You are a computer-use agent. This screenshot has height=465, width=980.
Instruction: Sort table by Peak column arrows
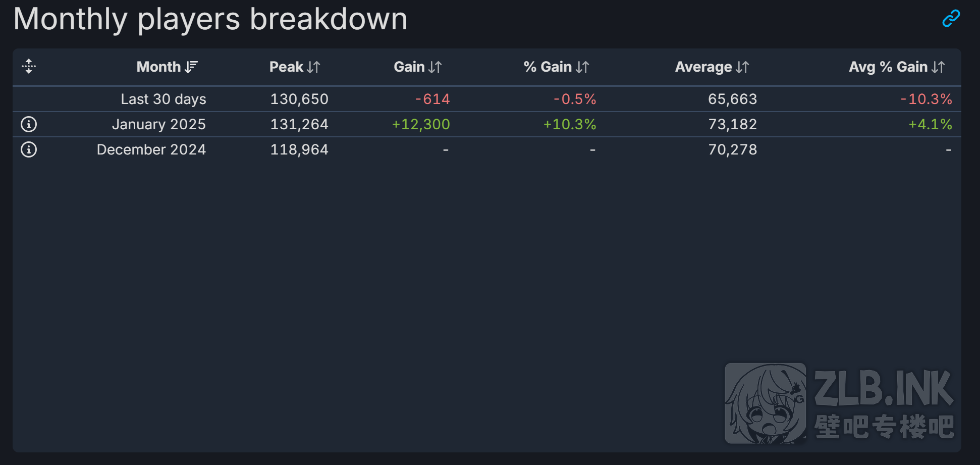[313, 67]
